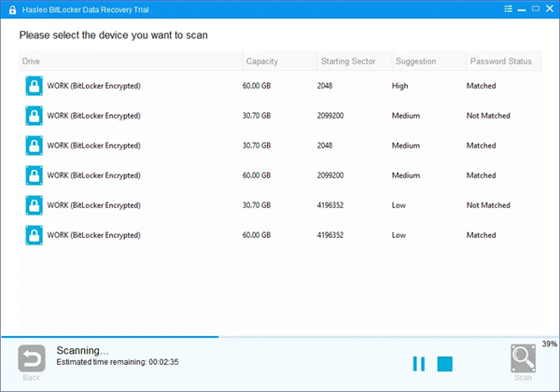Go Back using the arrow button
The height and width of the screenshot is (392, 560).
click(32, 358)
